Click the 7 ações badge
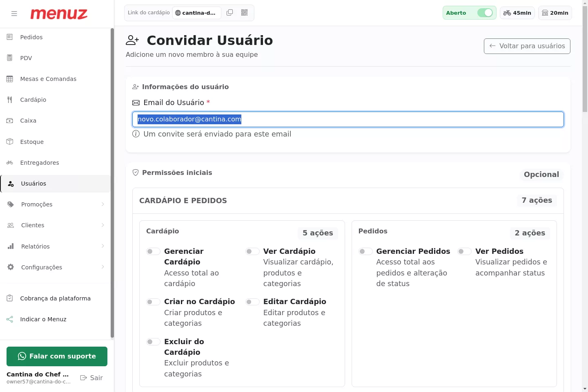This screenshot has width=588, height=392. (537, 200)
